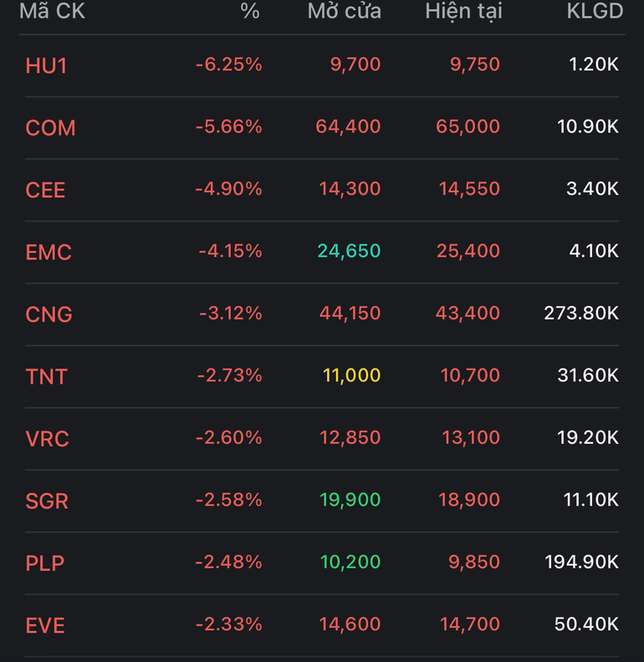Click HU1 percent change -6.25%
The height and width of the screenshot is (662, 644).
click(228, 64)
